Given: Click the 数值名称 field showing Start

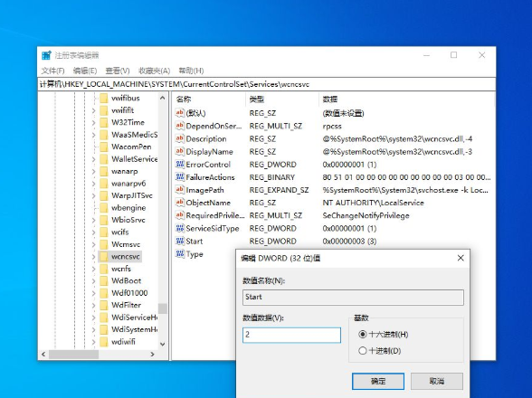Looking at the screenshot, I should click(353, 298).
